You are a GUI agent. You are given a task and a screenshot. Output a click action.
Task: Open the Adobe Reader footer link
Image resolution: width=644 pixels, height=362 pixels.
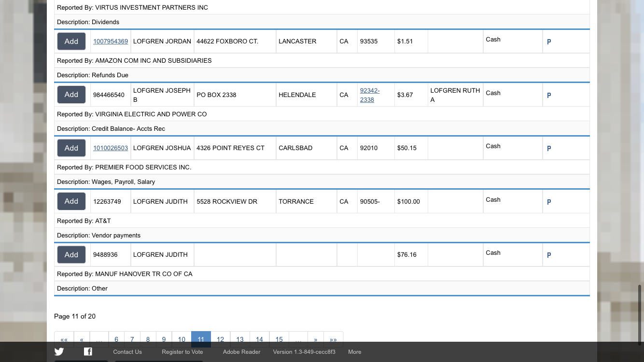coord(241,352)
